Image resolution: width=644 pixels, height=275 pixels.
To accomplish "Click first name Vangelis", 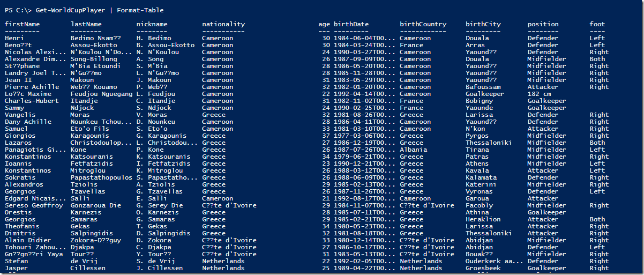I will tap(20, 115).
